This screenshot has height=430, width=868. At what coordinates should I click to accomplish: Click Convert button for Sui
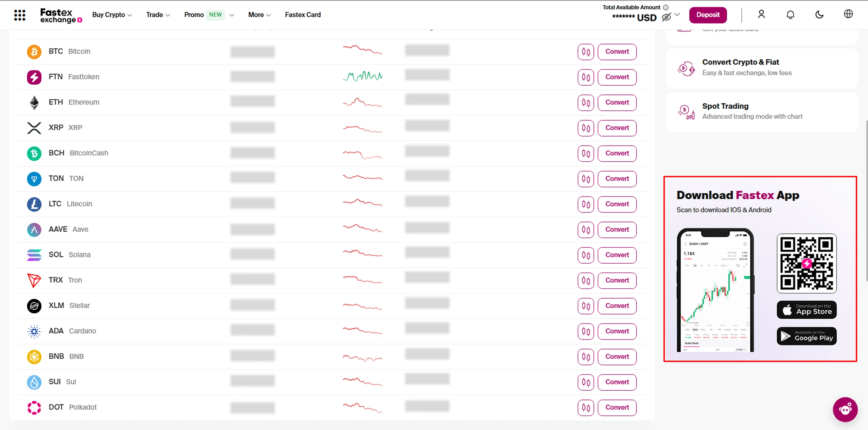point(617,382)
